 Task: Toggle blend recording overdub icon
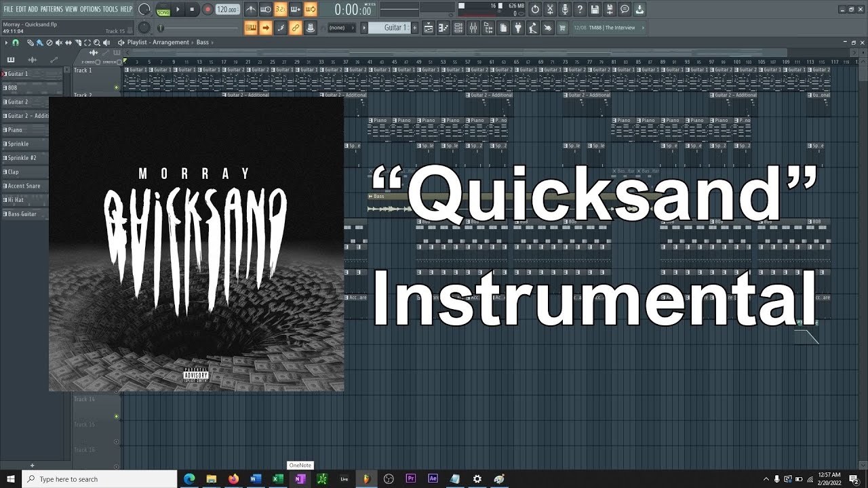click(295, 9)
